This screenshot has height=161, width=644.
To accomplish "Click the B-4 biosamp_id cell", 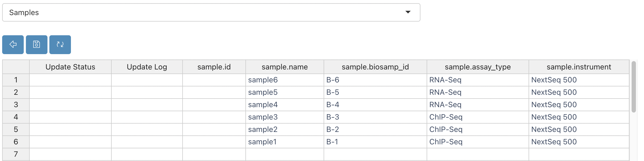I will click(x=375, y=105).
